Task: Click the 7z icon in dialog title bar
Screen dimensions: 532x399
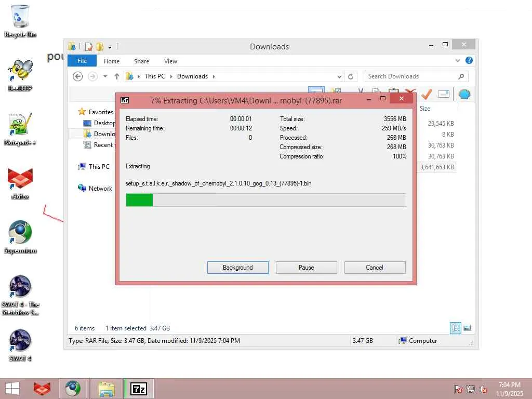Action: click(x=125, y=100)
